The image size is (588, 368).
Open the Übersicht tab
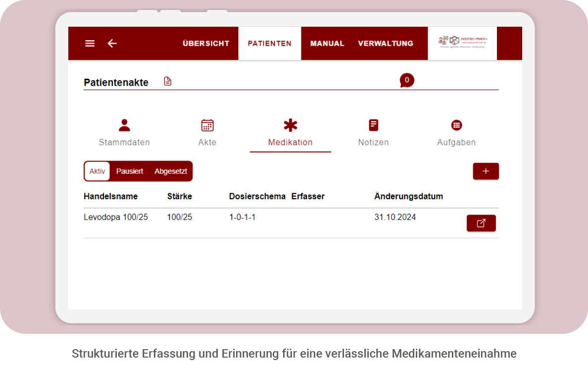206,44
